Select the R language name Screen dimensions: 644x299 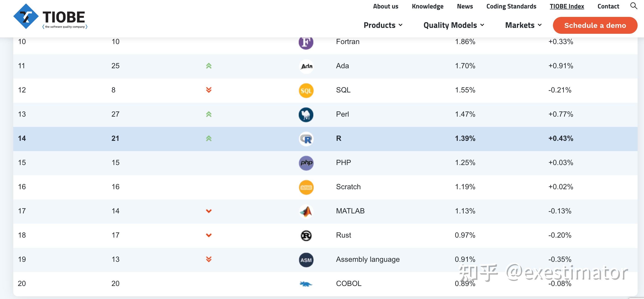coord(339,138)
